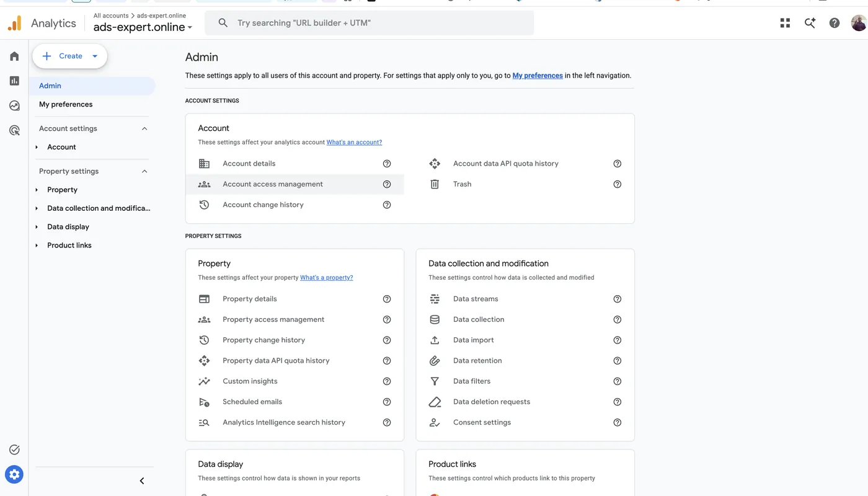The width and height of the screenshot is (868, 496).
Task: Select Admin in the left navigation
Action: click(93, 86)
